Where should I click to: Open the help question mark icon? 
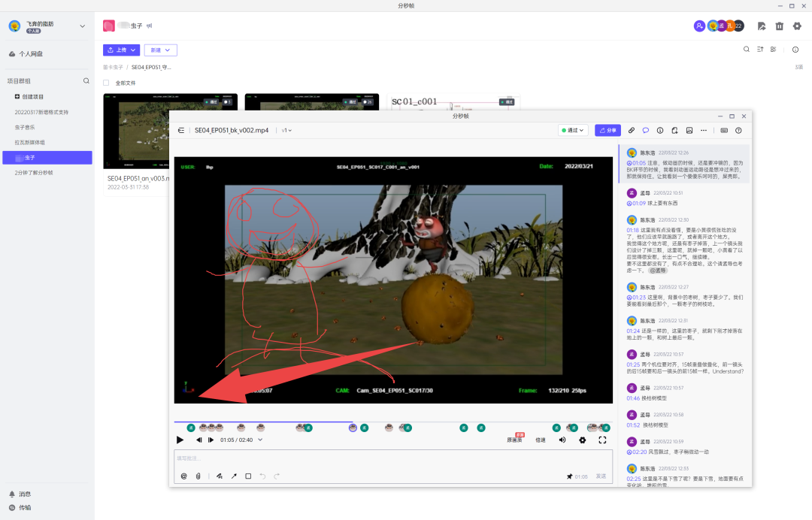click(738, 131)
